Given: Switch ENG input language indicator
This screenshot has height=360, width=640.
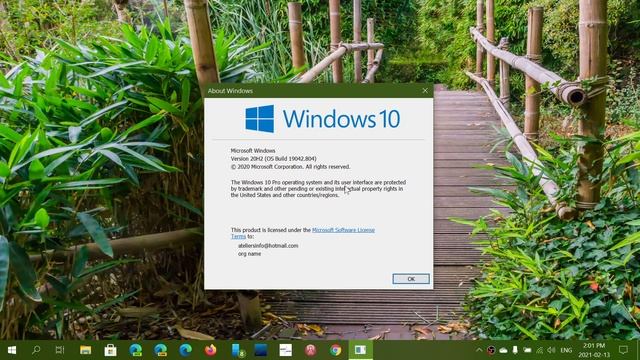Looking at the screenshot, I should click(x=566, y=350).
